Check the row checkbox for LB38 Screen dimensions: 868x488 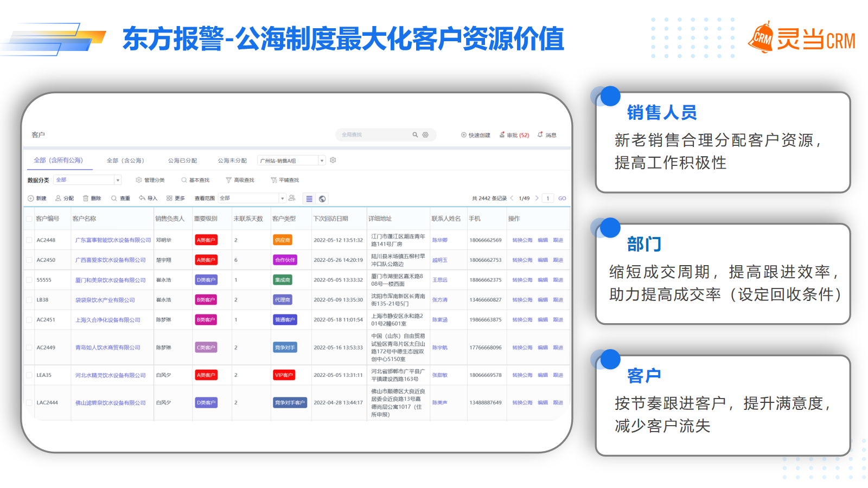point(29,300)
